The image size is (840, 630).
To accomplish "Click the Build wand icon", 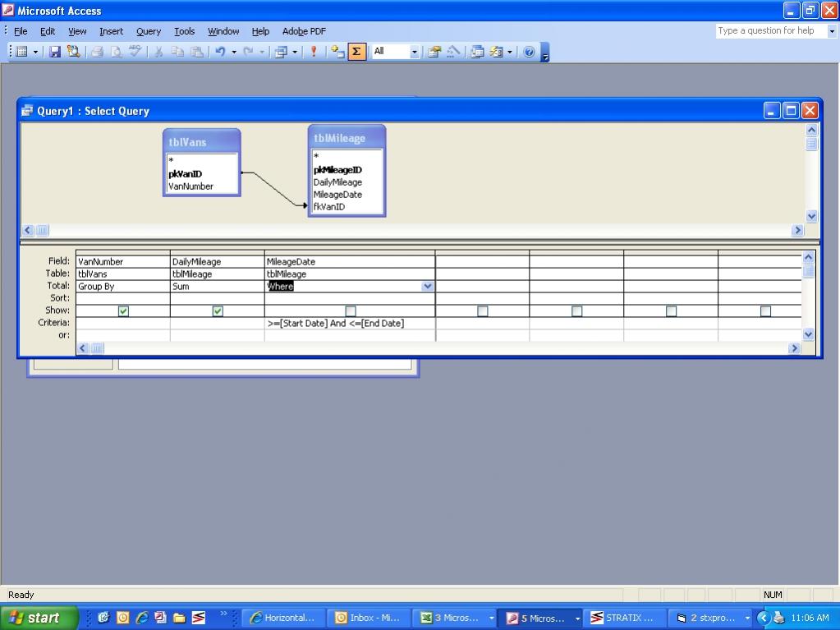I will coord(453,52).
